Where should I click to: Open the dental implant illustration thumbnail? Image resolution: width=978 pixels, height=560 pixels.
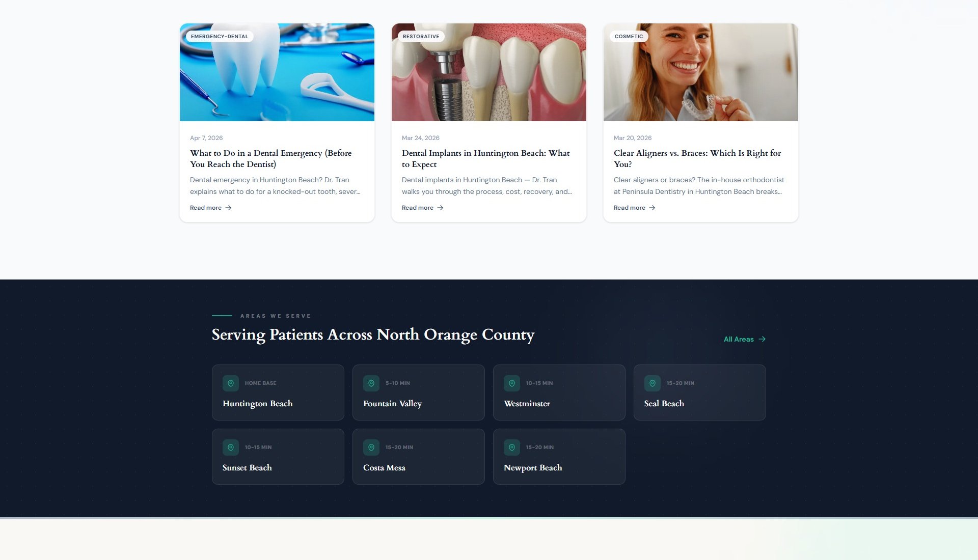[489, 72]
